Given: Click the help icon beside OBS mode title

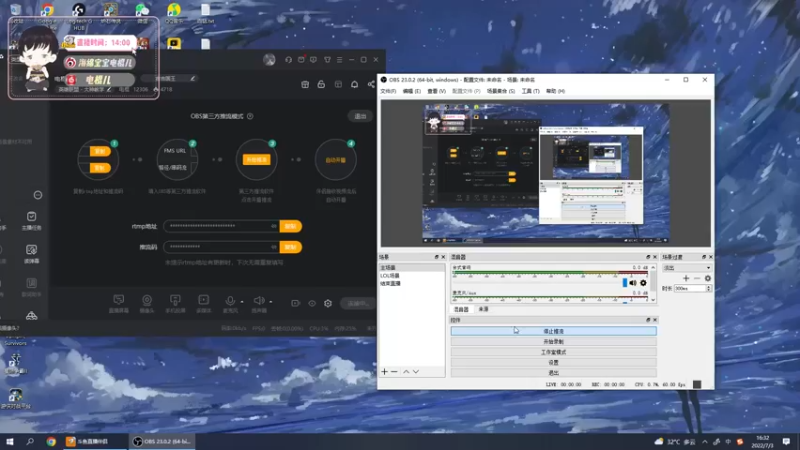Looking at the screenshot, I should (250, 116).
